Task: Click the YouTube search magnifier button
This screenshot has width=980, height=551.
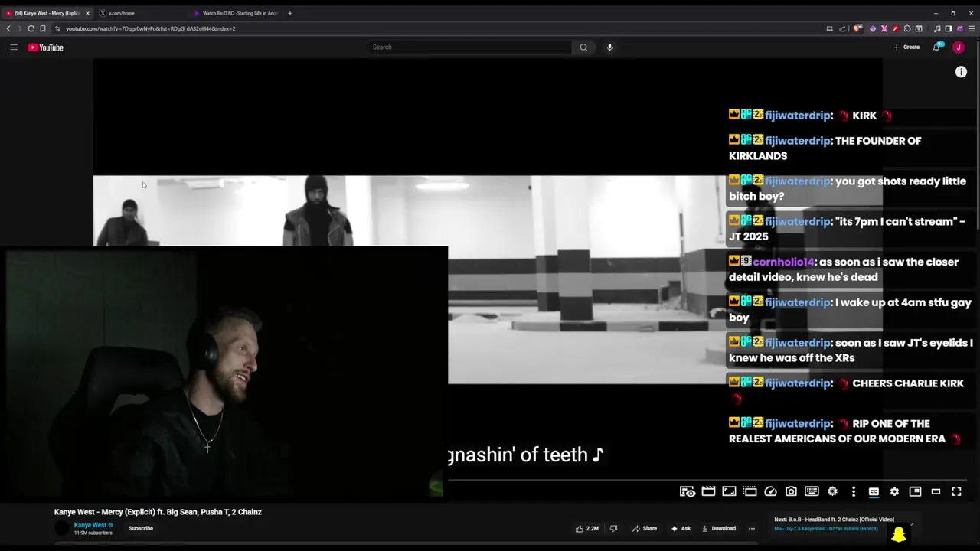Action: [583, 47]
